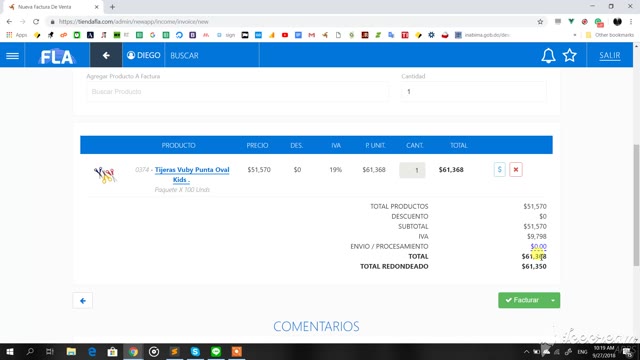640x360 pixels.
Task: Click the page vertical scrollbar
Action: pyautogui.click(x=636, y=205)
